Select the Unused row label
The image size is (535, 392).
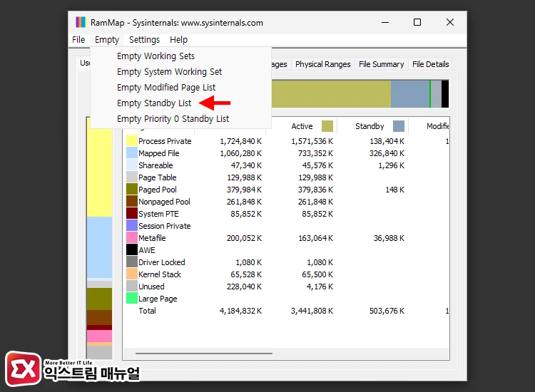tap(151, 287)
